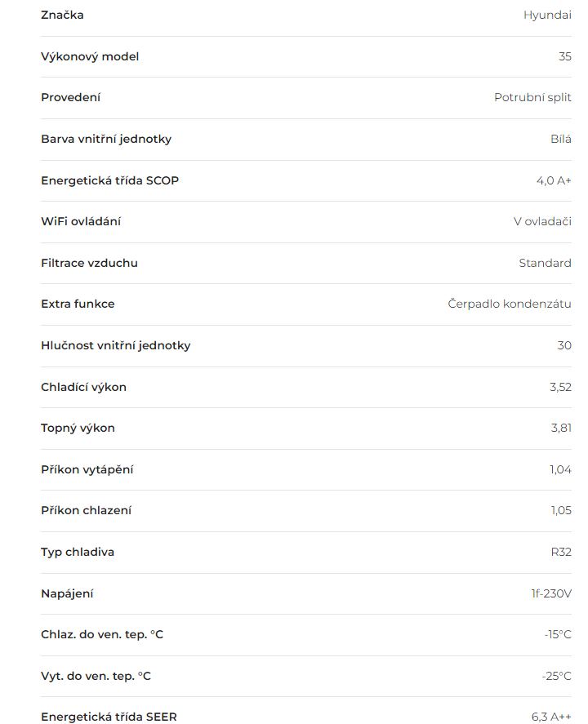Click WiFi ovládání label
Image resolution: width=588 pixels, height=724 pixels.
(x=81, y=221)
